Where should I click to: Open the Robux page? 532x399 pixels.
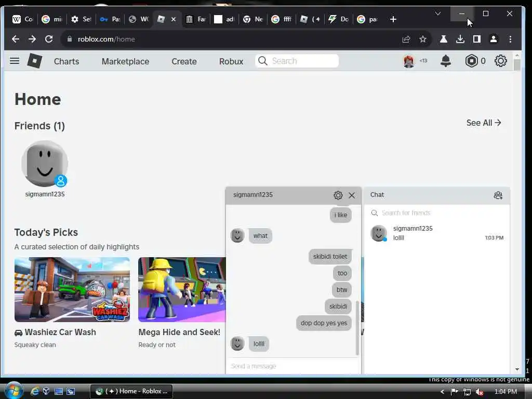[231, 61]
